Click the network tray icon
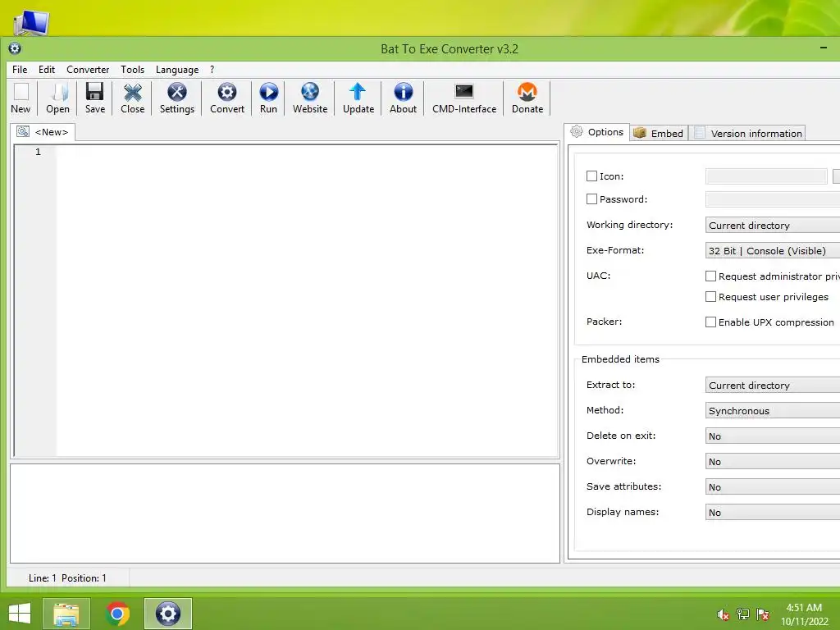This screenshot has width=840, height=630. point(743,614)
